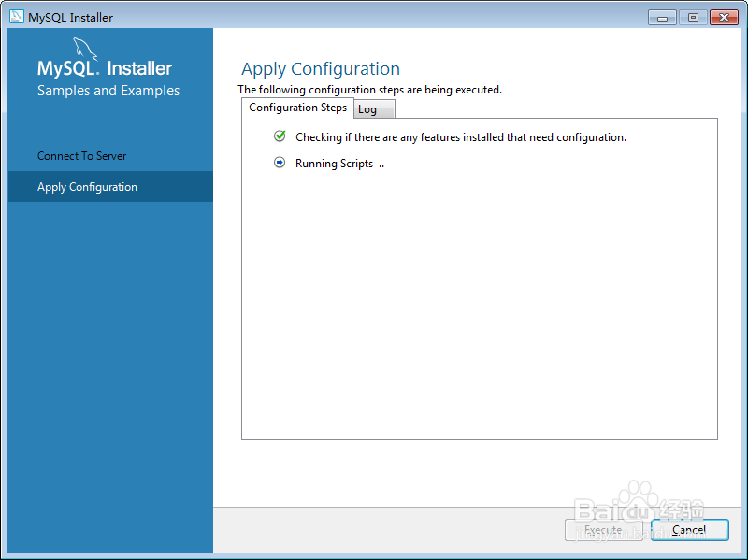Click the MySQL Installer title bar icon
The height and width of the screenshot is (560, 748).
pyautogui.click(x=16, y=17)
